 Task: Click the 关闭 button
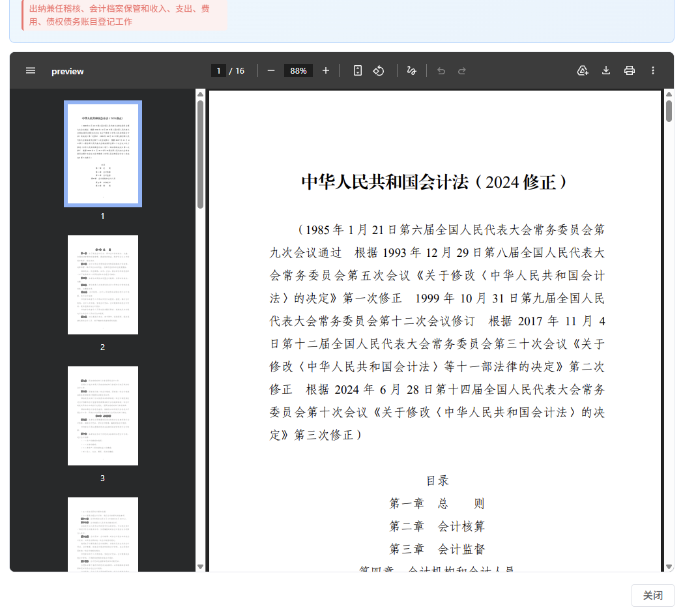point(652,595)
